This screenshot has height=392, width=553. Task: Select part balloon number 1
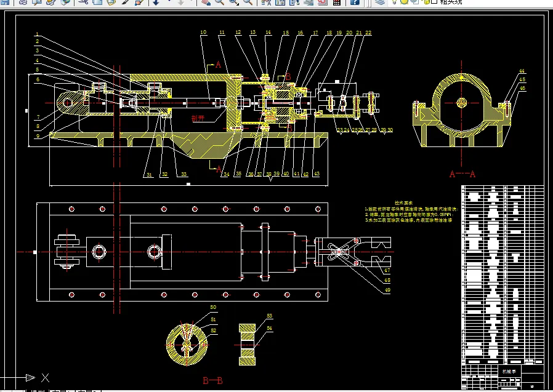pyautogui.click(x=38, y=34)
